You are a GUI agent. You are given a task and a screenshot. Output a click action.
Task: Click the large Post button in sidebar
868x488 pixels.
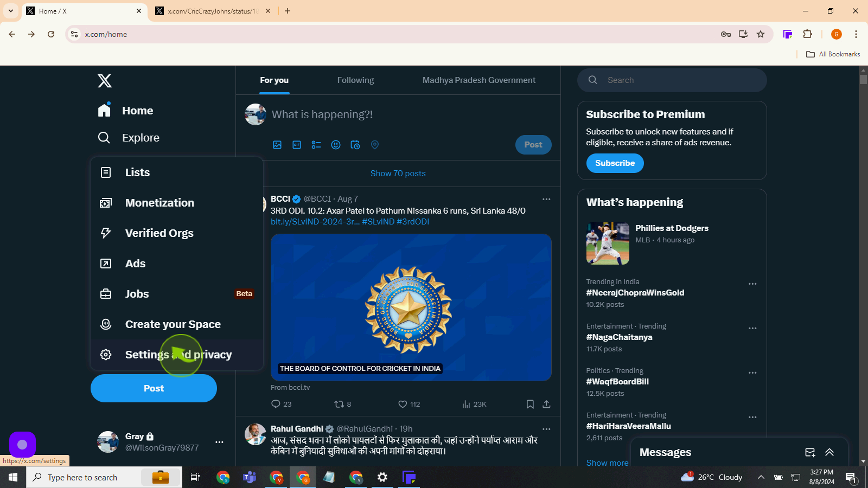154,388
